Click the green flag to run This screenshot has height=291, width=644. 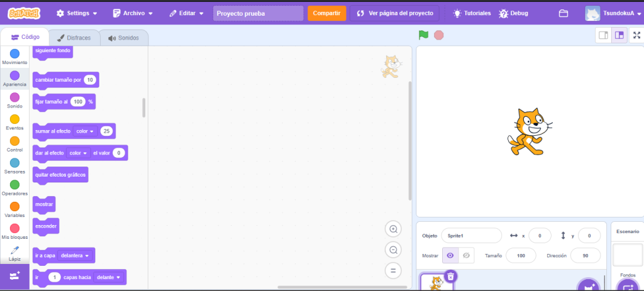point(423,35)
